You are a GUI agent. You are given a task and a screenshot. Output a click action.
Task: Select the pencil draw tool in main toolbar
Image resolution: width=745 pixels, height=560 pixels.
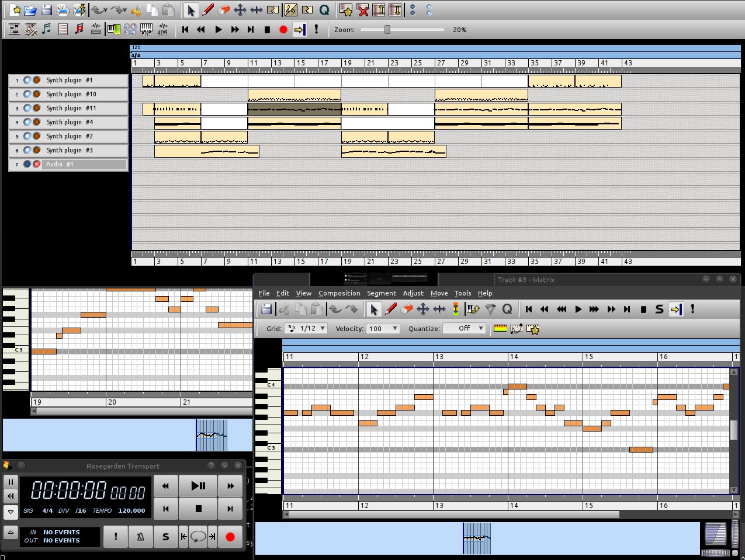(x=207, y=10)
